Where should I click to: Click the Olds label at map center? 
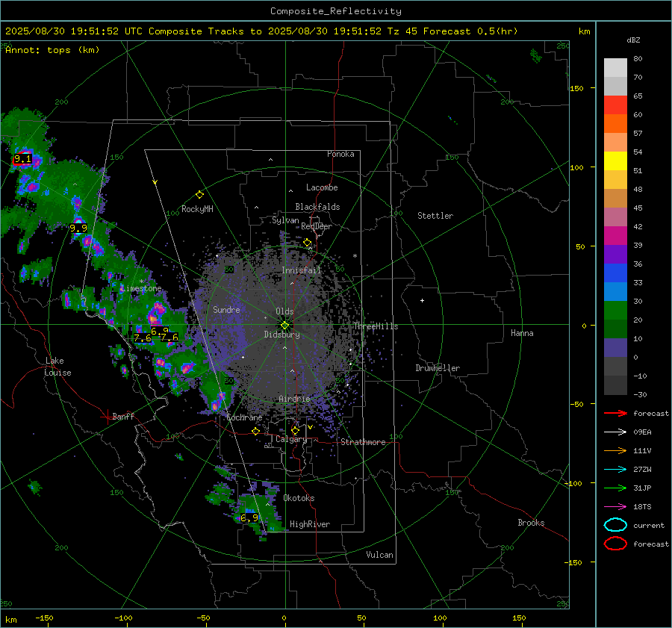pos(284,311)
